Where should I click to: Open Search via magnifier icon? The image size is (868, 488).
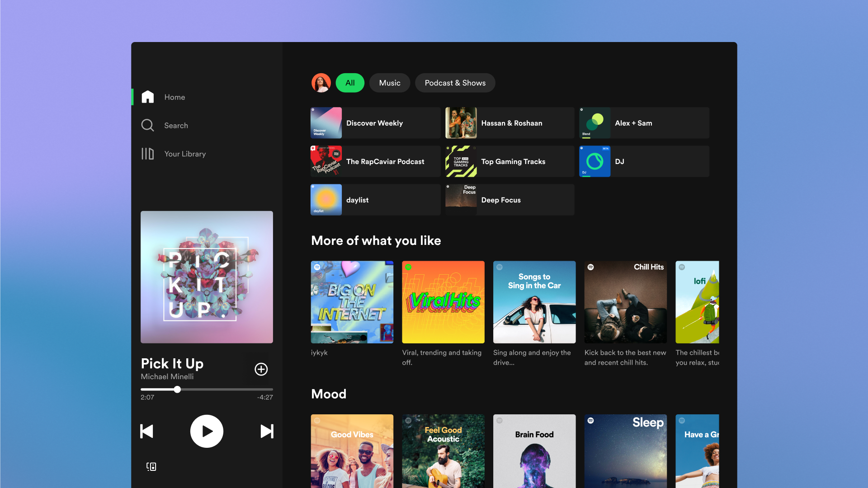pos(148,125)
